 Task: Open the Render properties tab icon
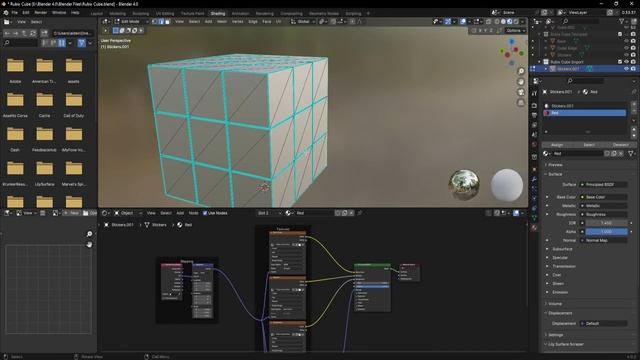point(534,105)
